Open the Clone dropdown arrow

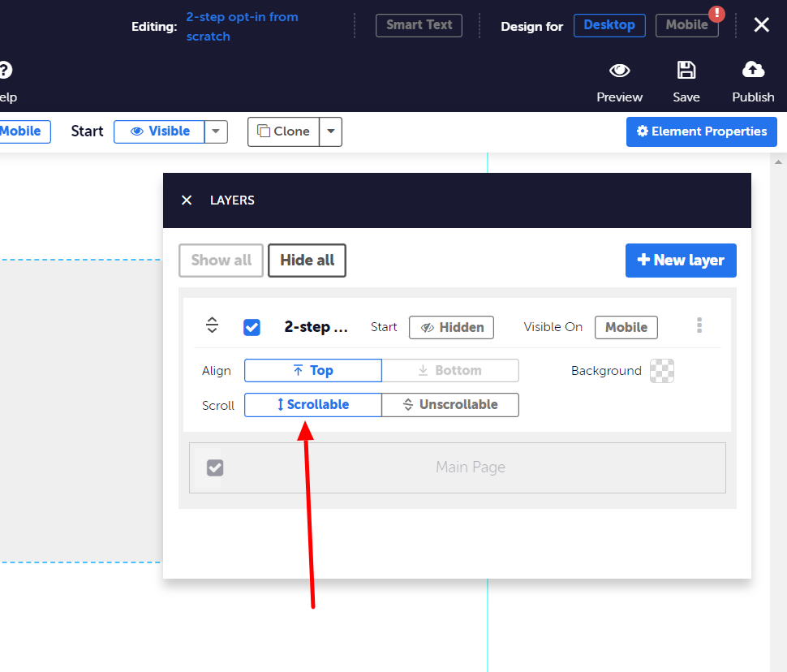(x=331, y=131)
